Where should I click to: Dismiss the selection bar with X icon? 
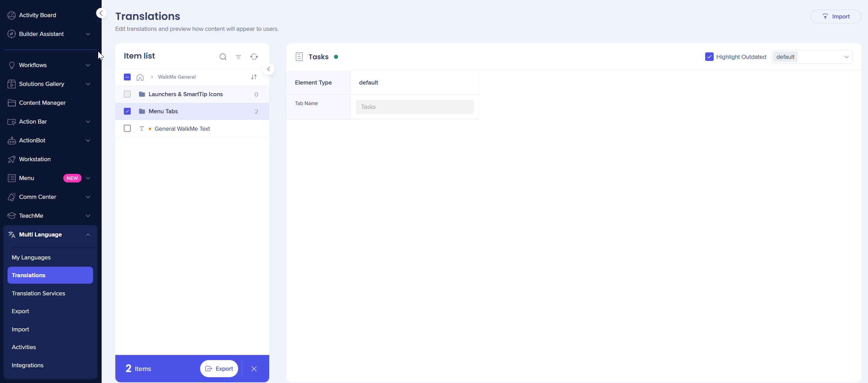pos(254,369)
